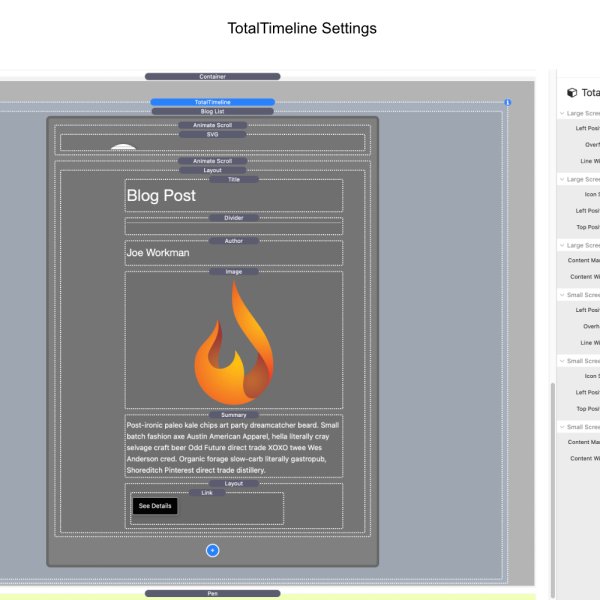Select the Container stack label

pos(212,76)
